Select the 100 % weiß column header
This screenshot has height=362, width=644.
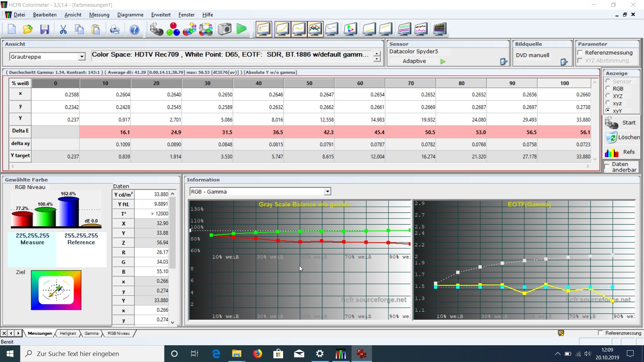(564, 83)
